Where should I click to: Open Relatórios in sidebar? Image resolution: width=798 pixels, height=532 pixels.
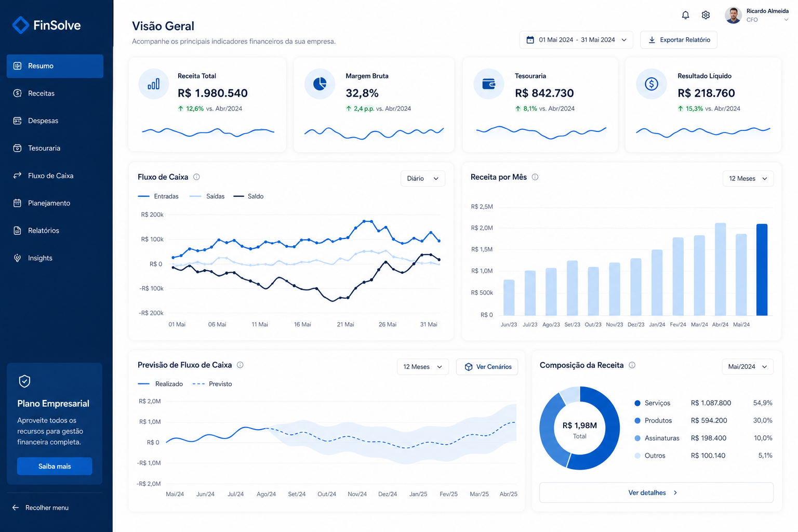pyautogui.click(x=55, y=231)
